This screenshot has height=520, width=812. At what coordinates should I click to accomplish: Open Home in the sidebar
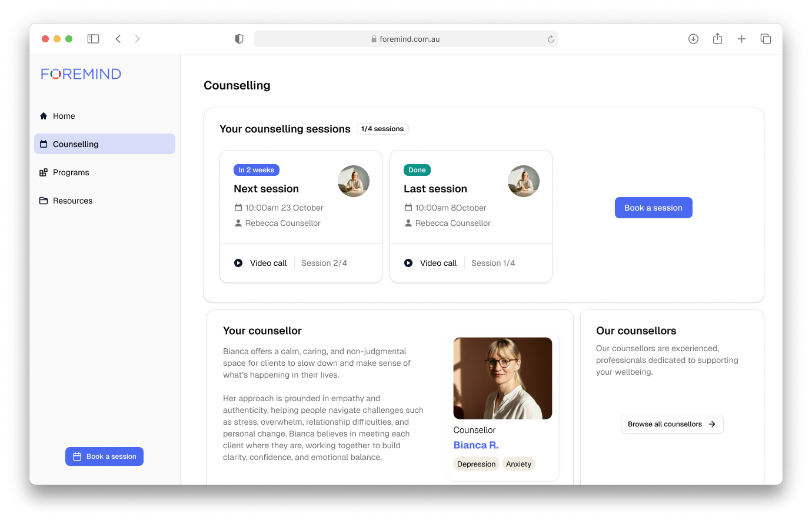[x=105, y=116]
